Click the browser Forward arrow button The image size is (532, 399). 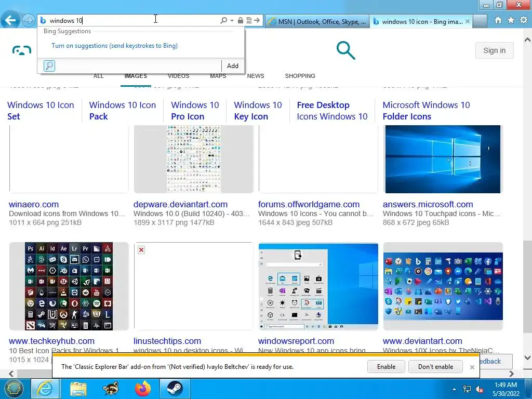coord(29,20)
